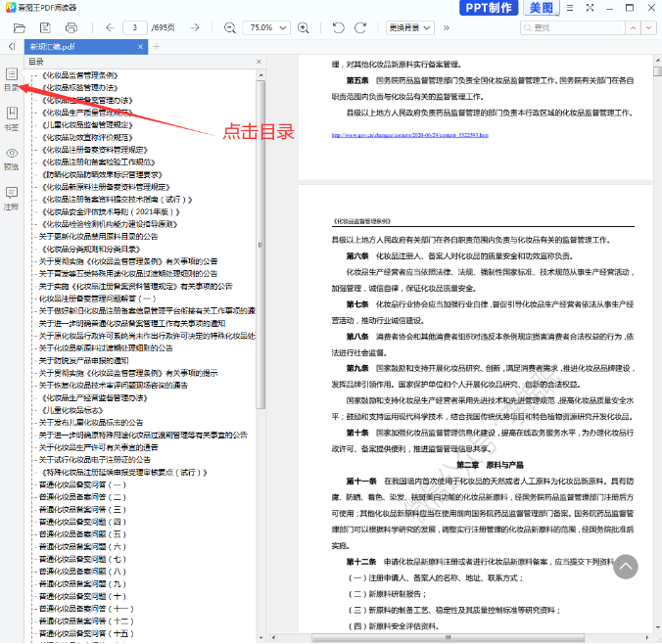Zoom in with the plus magnifier
The image size is (662, 644).
[x=305, y=27]
